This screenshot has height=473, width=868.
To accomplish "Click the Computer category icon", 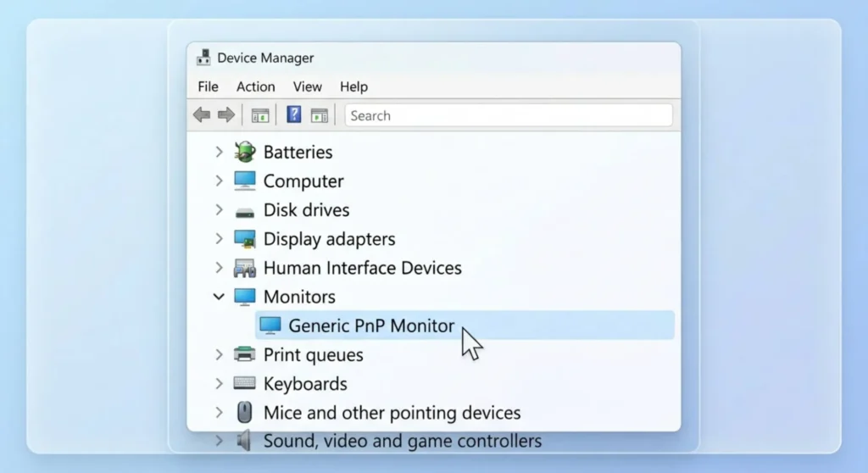I will [245, 181].
